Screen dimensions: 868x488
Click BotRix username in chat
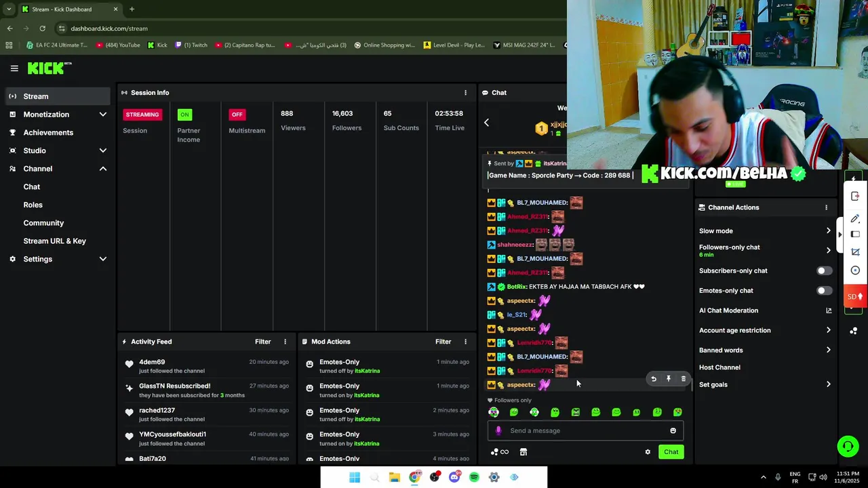point(517,287)
